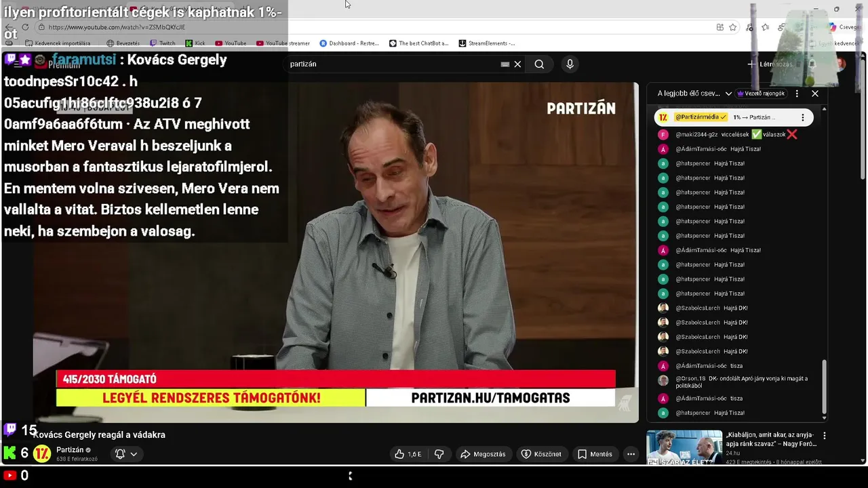Open the Bevezetés bookmark
The height and width of the screenshot is (488, 868).
pos(123,43)
